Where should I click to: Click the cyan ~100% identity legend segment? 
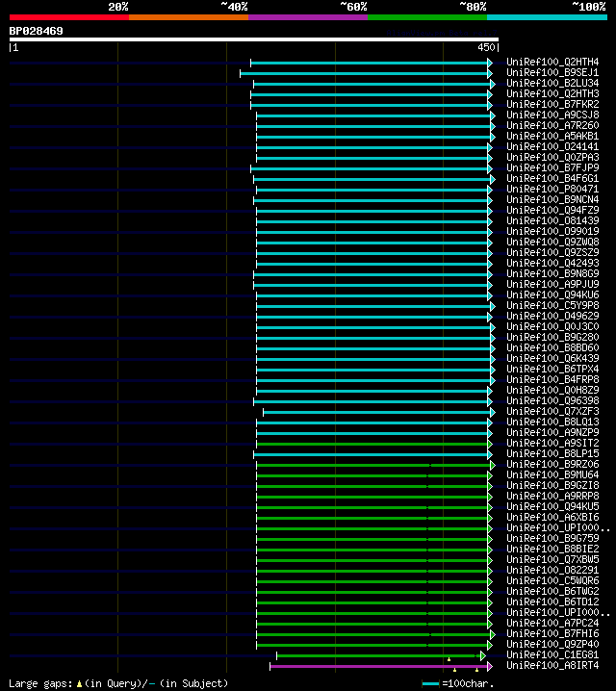[x=548, y=17]
